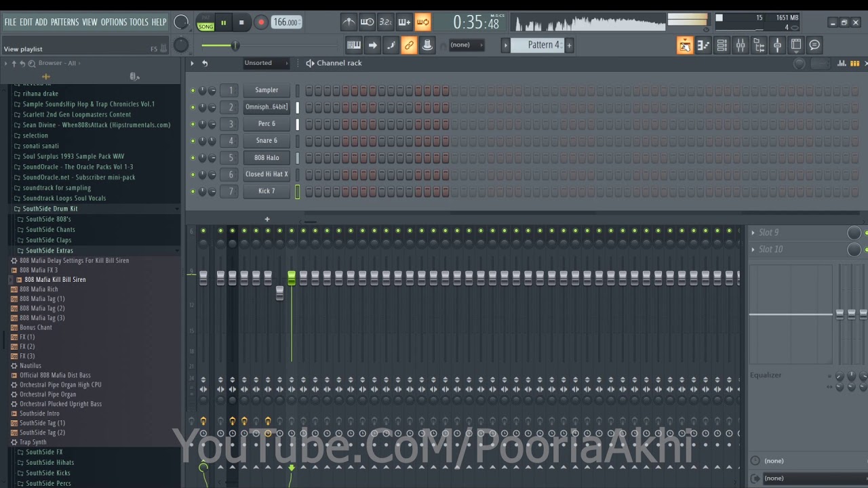The height and width of the screenshot is (488, 868).
Task: Open the TOOLS menu
Action: point(138,22)
